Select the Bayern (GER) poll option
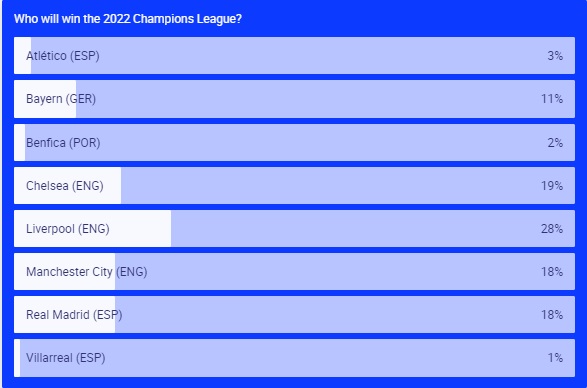587x388 pixels. pyautogui.click(x=294, y=99)
